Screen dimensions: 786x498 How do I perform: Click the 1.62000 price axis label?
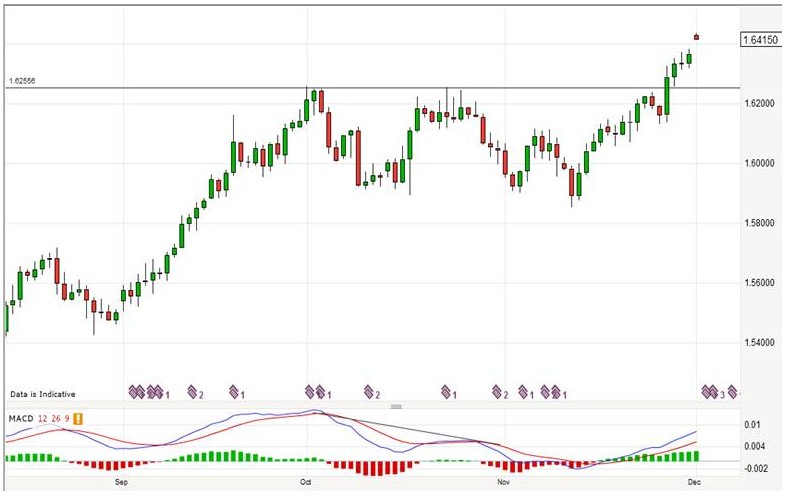pos(759,103)
